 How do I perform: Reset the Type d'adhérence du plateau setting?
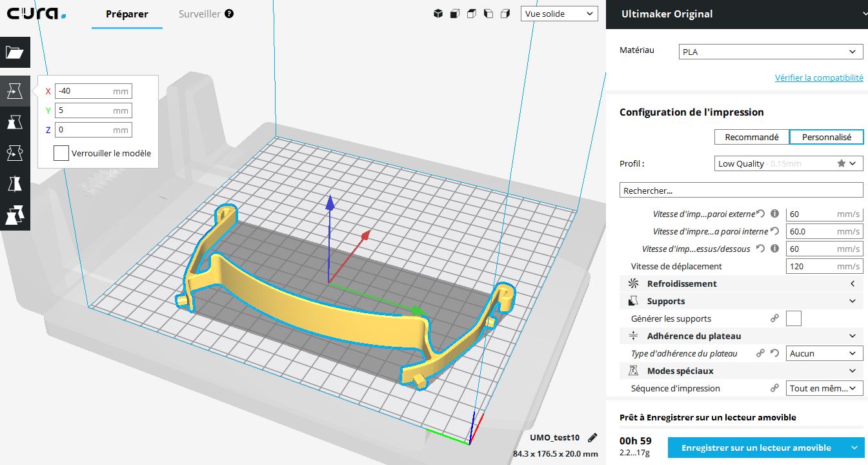pyautogui.click(x=774, y=353)
